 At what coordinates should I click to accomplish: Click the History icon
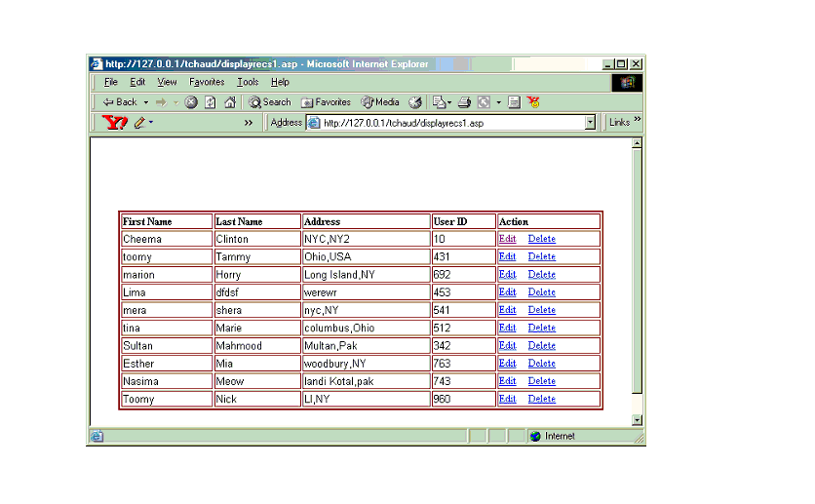click(414, 102)
